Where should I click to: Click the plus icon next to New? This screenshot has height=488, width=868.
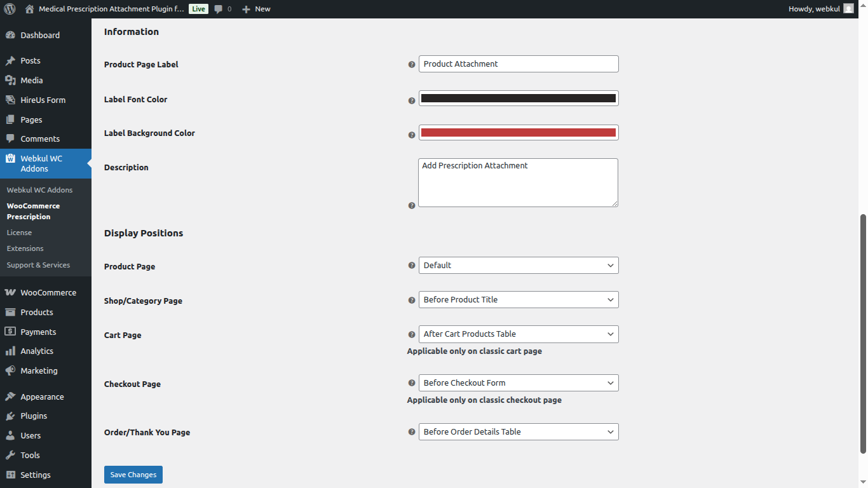point(247,9)
